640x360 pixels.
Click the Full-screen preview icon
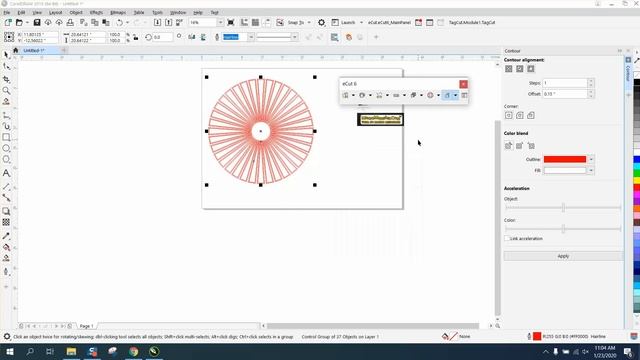[x=231, y=22]
